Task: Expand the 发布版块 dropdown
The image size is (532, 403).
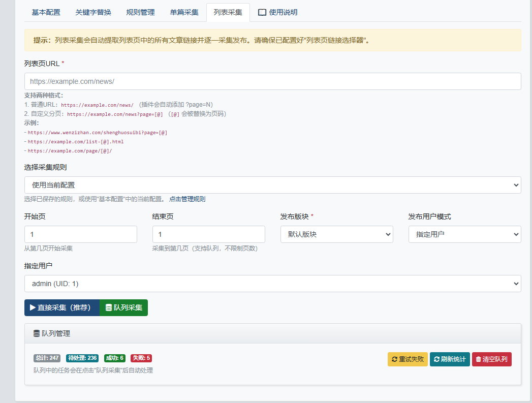Action: 336,234
